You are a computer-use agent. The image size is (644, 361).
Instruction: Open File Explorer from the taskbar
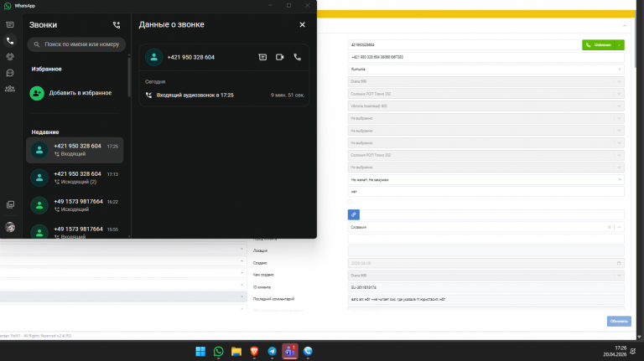click(236, 352)
